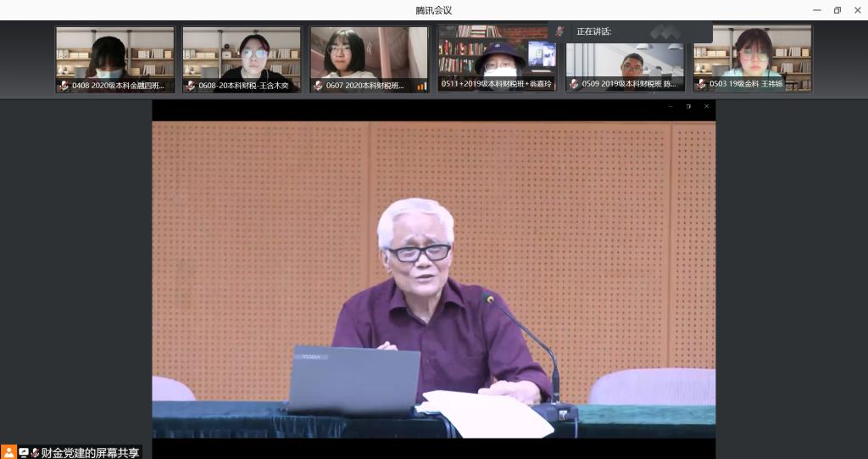Click mic icon in the 正在讲话 speaking indicator
868x459 pixels.
tap(560, 31)
